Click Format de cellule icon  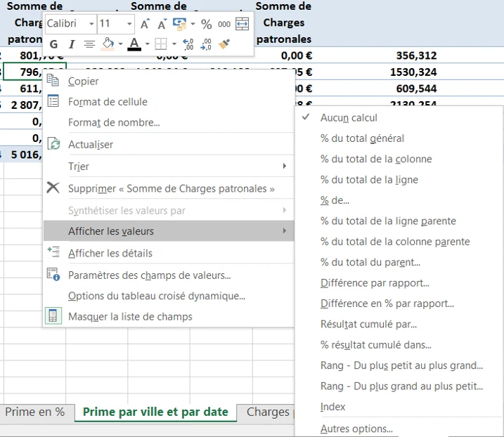(x=53, y=101)
